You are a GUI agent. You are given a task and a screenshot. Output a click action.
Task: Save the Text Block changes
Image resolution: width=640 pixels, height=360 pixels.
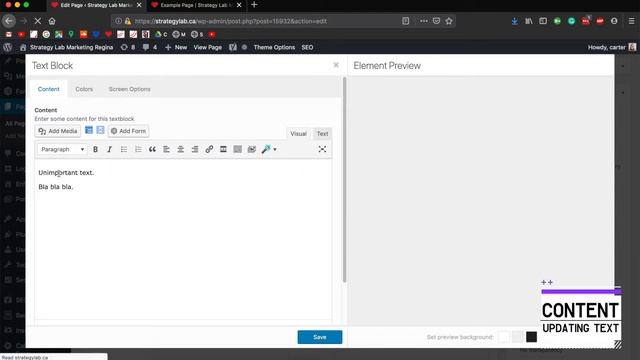(320, 337)
